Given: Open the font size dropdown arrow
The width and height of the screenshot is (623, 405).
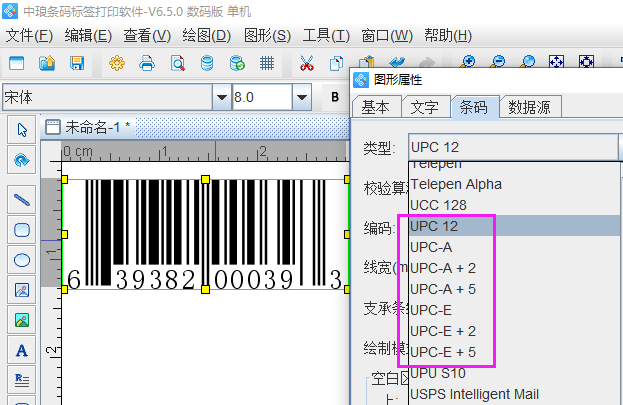Looking at the screenshot, I should click(x=302, y=97).
